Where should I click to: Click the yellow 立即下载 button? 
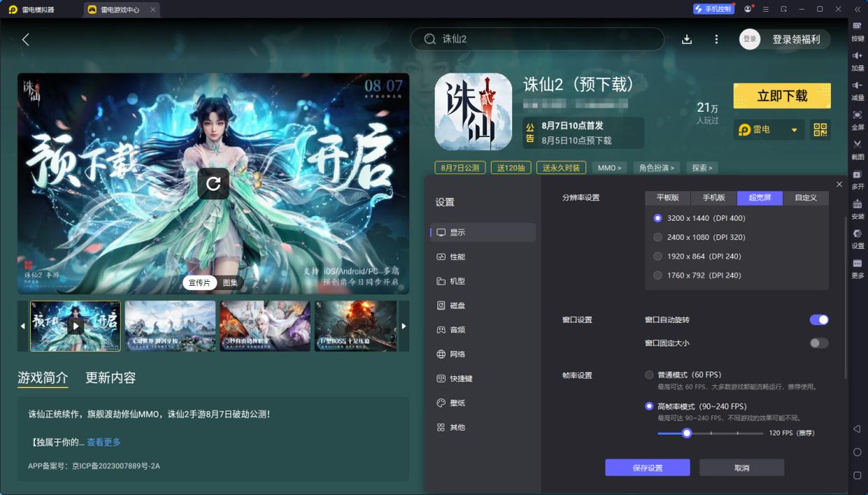tap(781, 96)
